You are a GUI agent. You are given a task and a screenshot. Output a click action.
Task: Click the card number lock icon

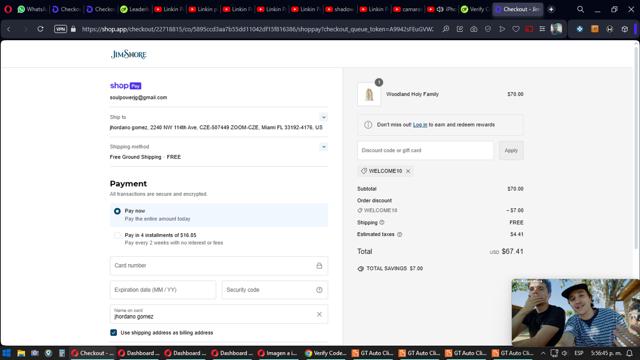coord(319,266)
